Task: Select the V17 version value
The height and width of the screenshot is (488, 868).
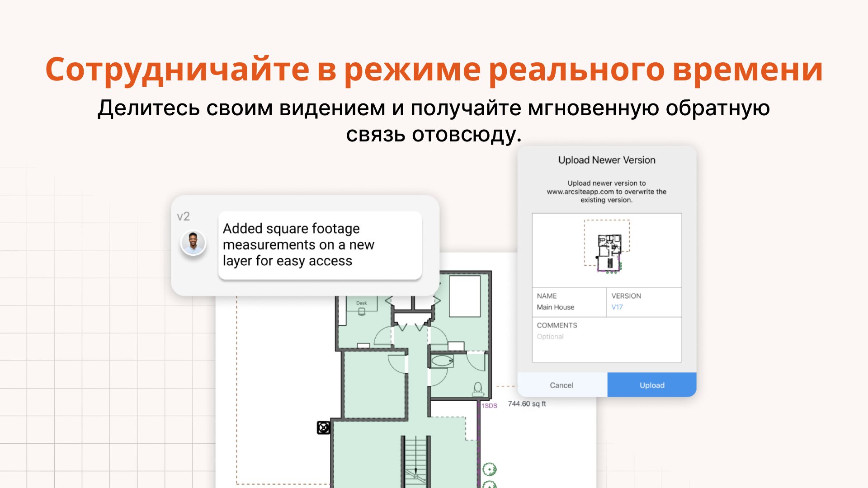Action: coord(617,307)
